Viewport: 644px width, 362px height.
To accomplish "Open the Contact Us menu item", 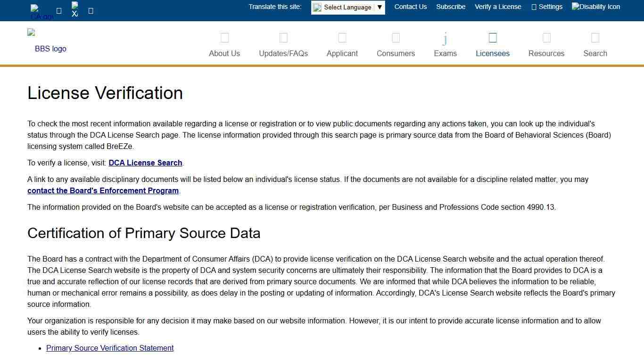I will click(x=410, y=7).
